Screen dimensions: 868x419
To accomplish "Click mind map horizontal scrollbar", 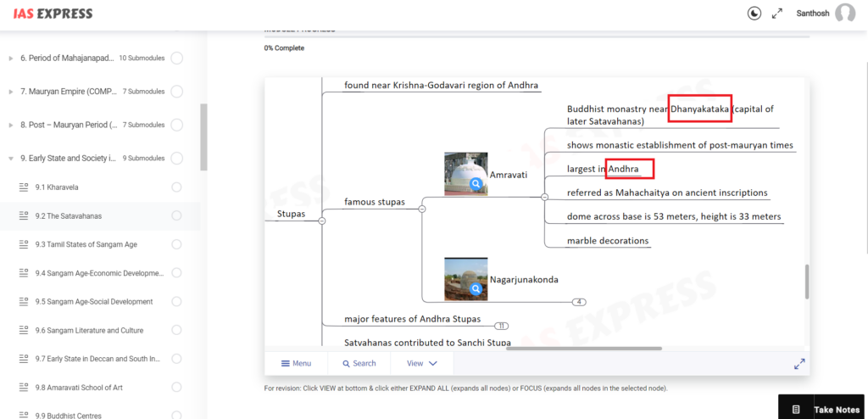I will tap(584, 348).
